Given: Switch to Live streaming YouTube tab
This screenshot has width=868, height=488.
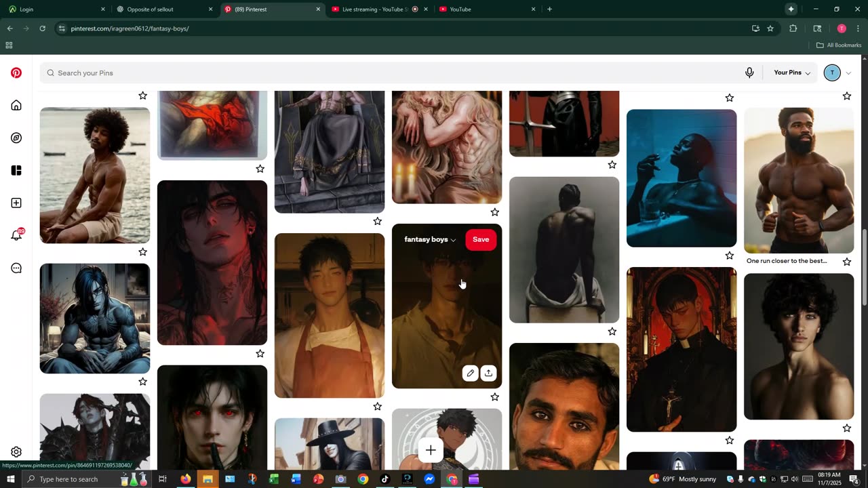Looking at the screenshot, I should click(378, 9).
